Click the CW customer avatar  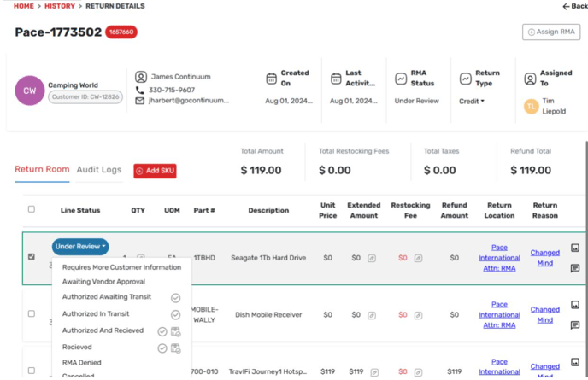point(29,91)
